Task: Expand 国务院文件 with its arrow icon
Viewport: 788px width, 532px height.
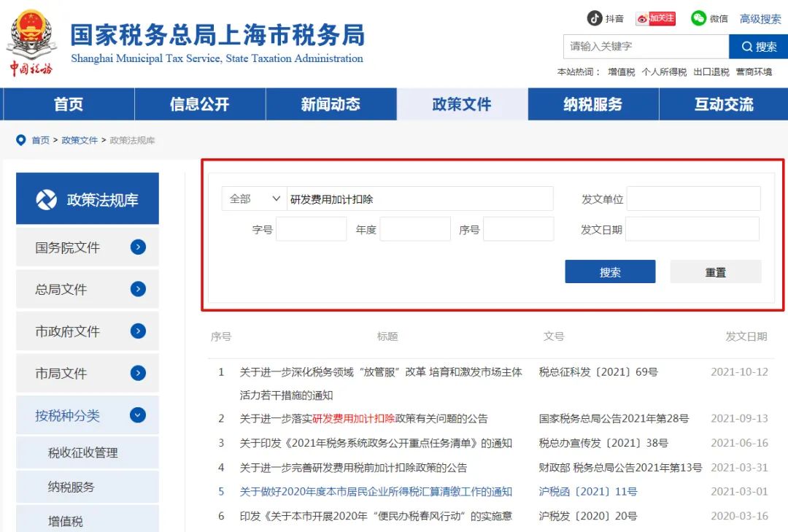Action: (138, 247)
